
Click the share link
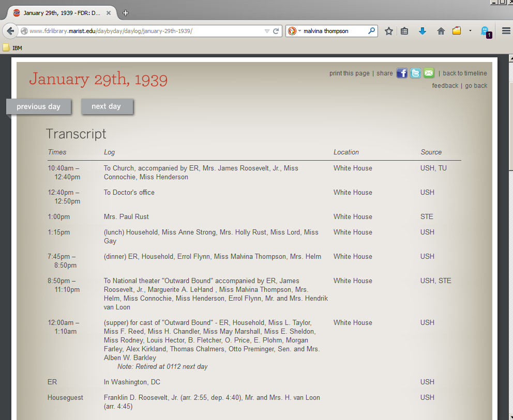[x=384, y=73]
